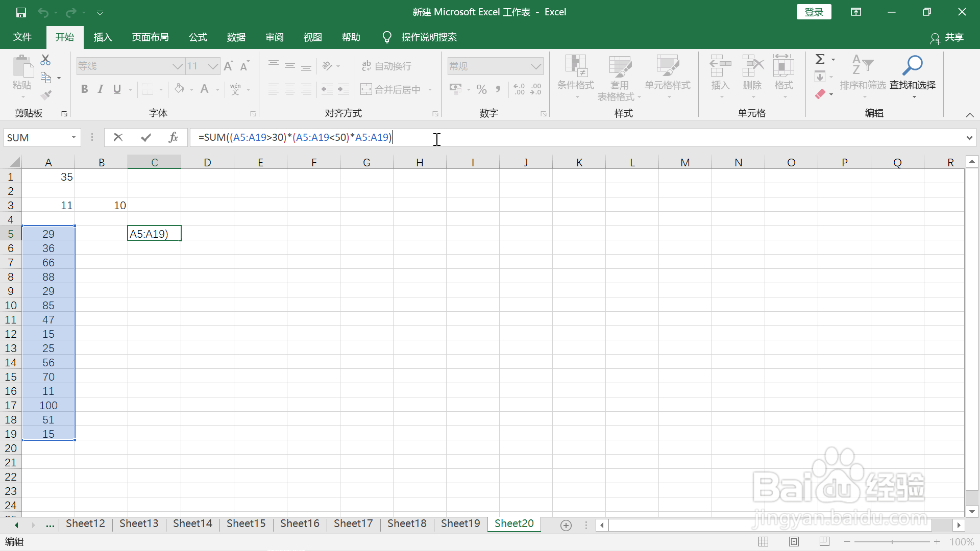Viewport: 980px width, 551px height.
Task: Click the ribbon display options icon
Action: 856,12
